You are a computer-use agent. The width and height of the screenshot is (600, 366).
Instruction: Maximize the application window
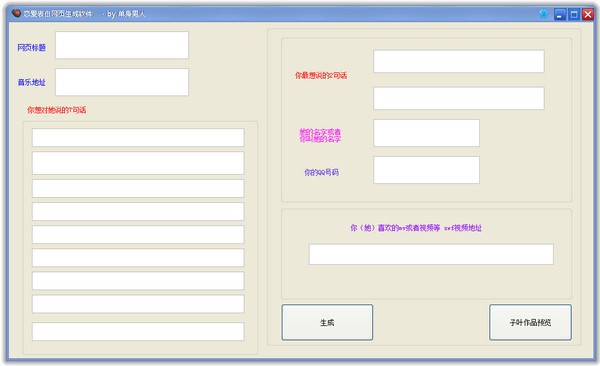coord(574,15)
